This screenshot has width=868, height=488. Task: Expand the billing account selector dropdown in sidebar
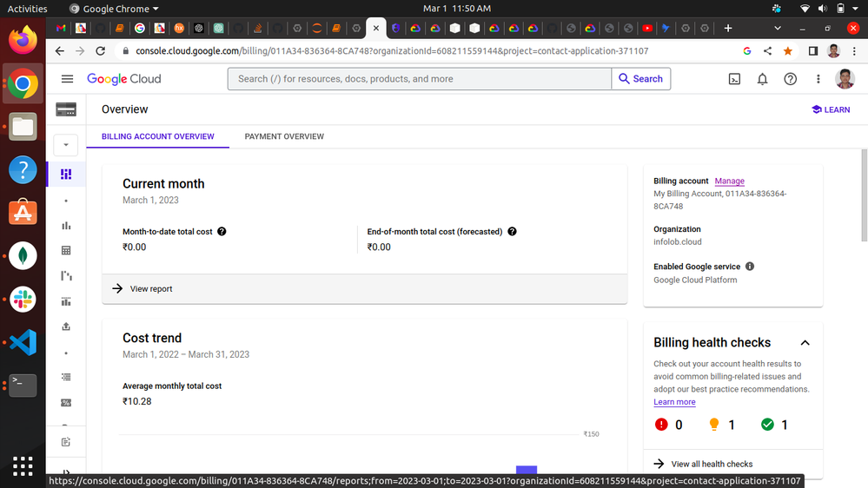coord(66,145)
